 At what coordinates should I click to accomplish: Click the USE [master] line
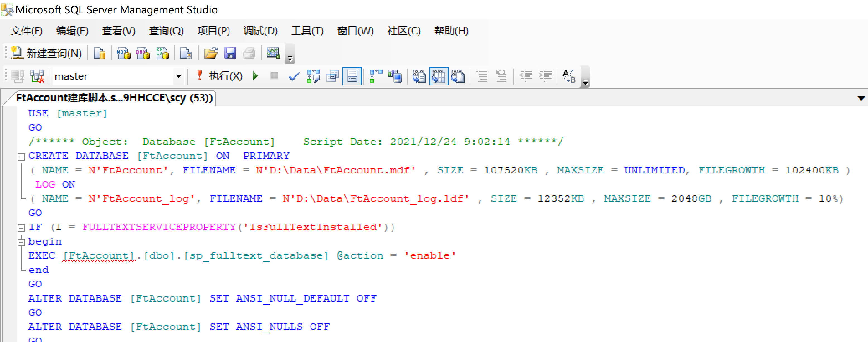pyautogui.click(x=68, y=113)
